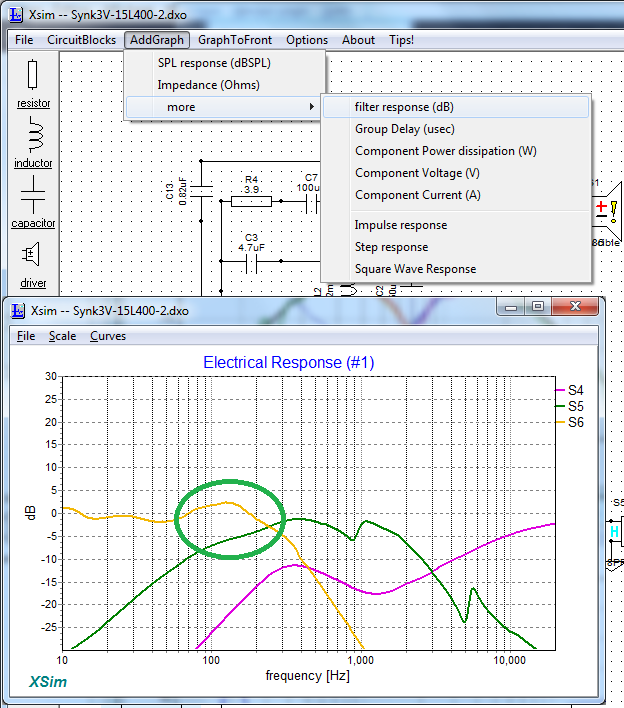Click the S6 orange legend entry
Screen dimensions: 624x708
569,423
